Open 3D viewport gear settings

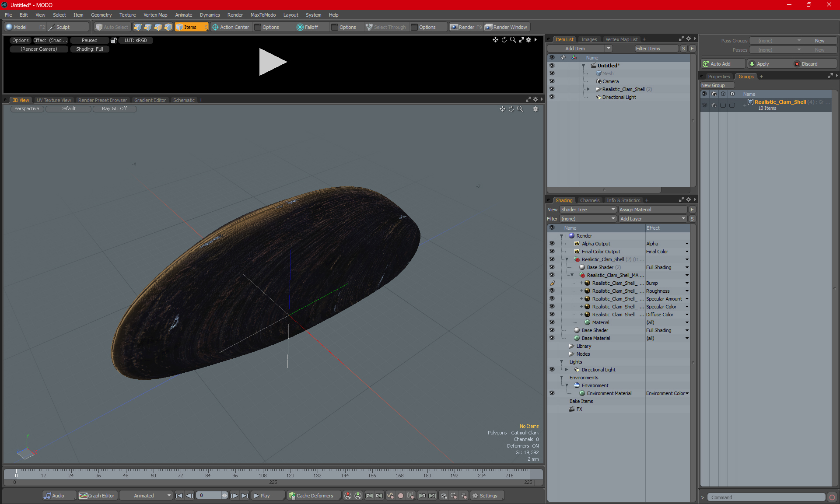coord(535,109)
